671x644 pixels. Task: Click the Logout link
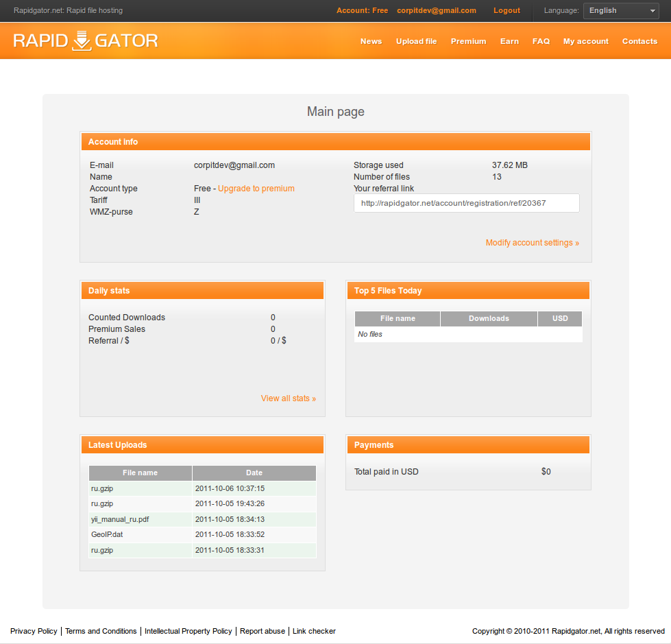click(507, 10)
